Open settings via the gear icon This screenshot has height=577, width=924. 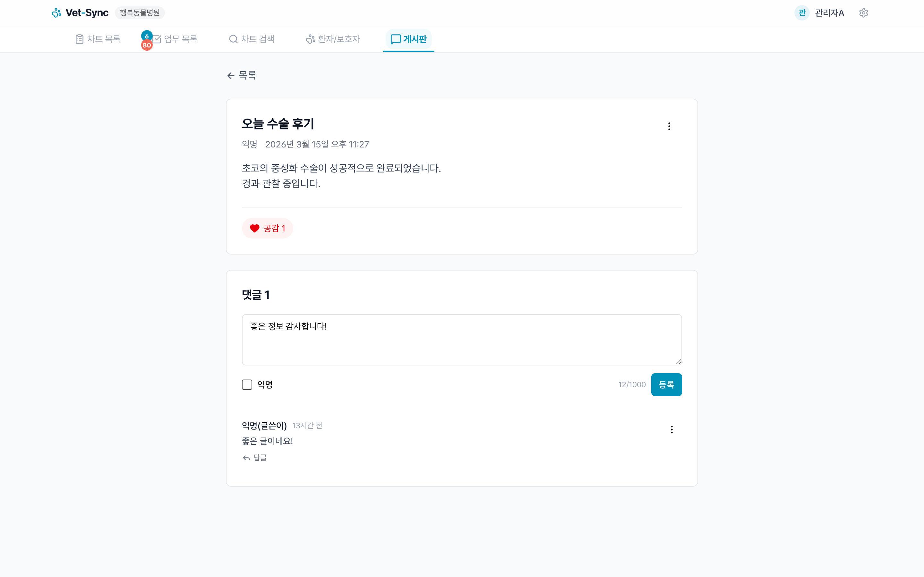864,13
